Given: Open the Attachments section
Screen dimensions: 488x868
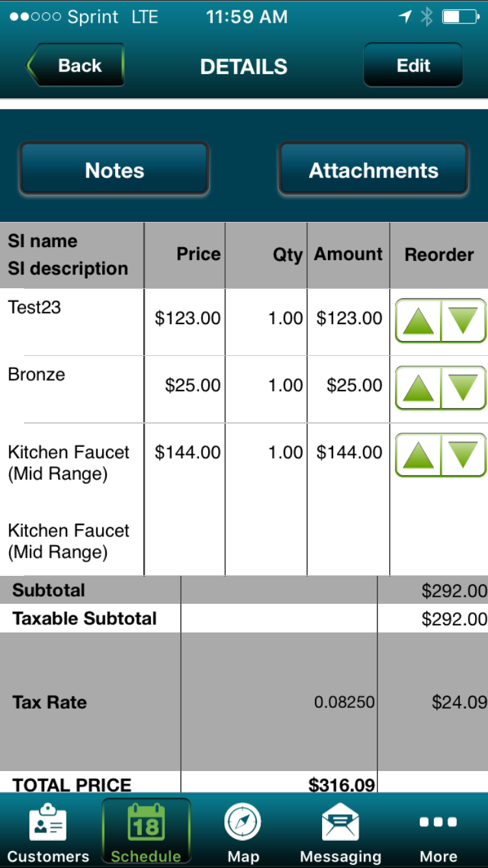Looking at the screenshot, I should point(373,170).
